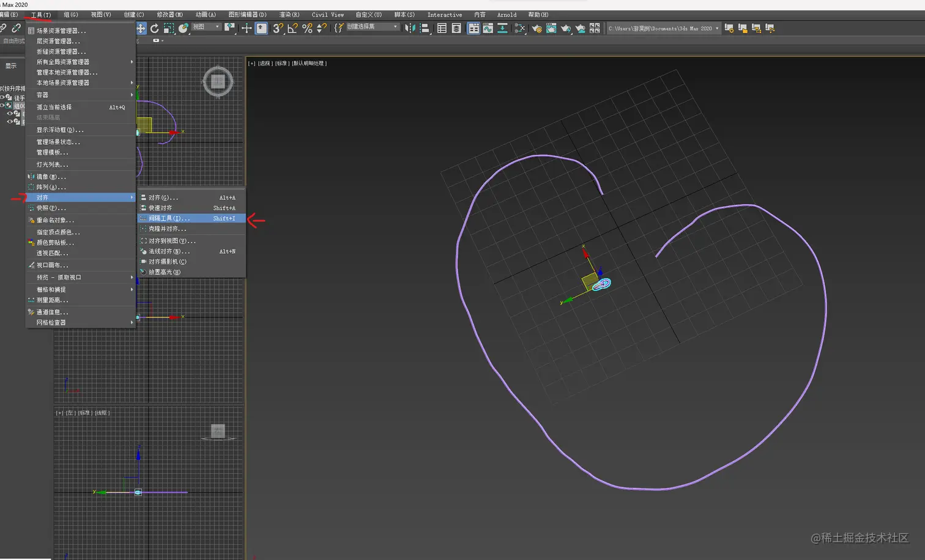Click Edit Named Selection Sets icon
Viewport: 925px width, 560px height.
pyautogui.click(x=338, y=28)
